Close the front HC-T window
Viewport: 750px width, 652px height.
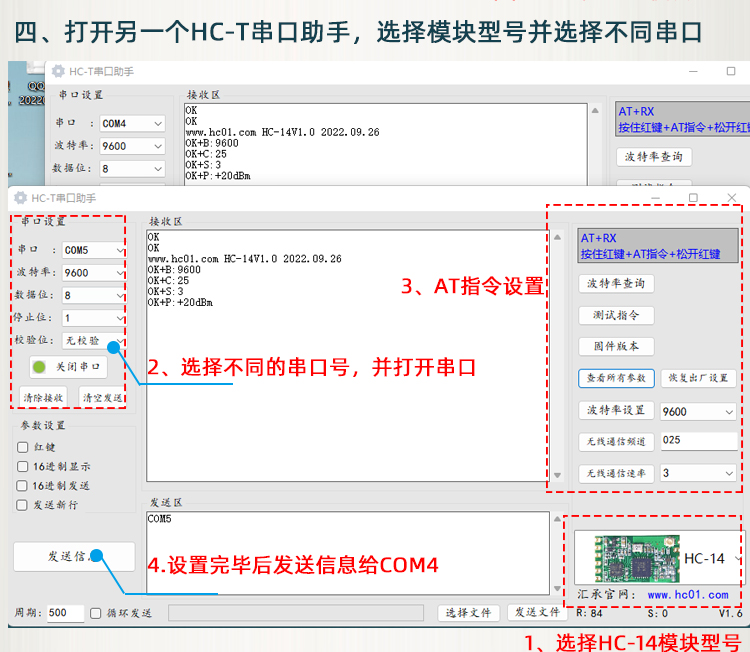pyautogui.click(x=732, y=198)
